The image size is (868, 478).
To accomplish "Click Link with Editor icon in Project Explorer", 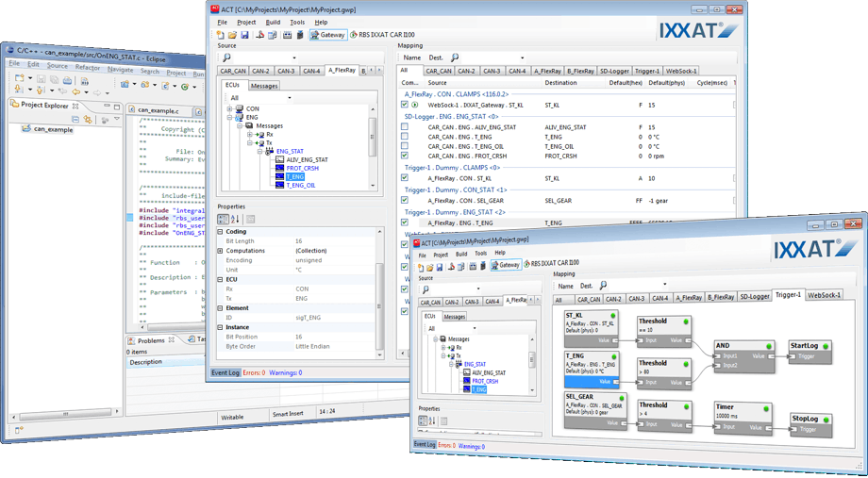I will point(88,119).
